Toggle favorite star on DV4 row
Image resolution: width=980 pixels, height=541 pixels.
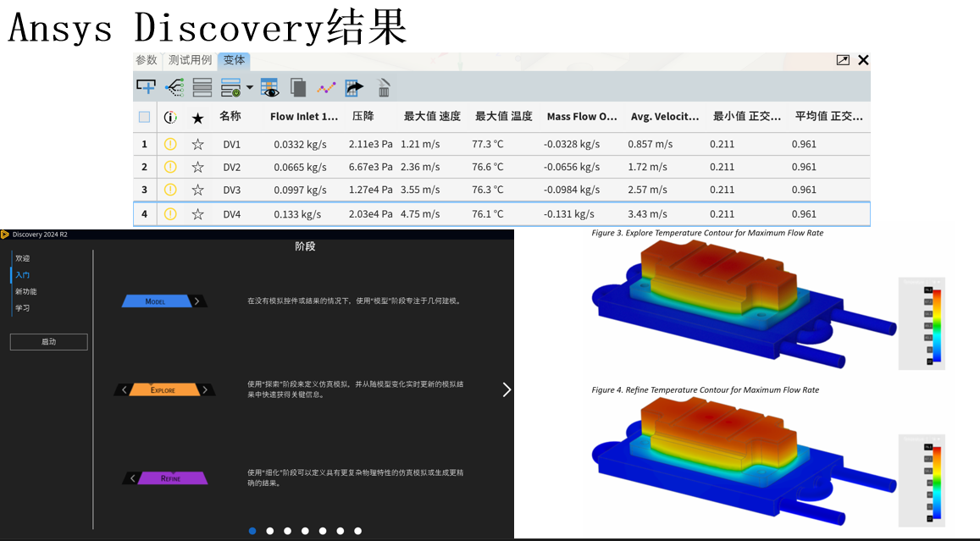click(197, 214)
